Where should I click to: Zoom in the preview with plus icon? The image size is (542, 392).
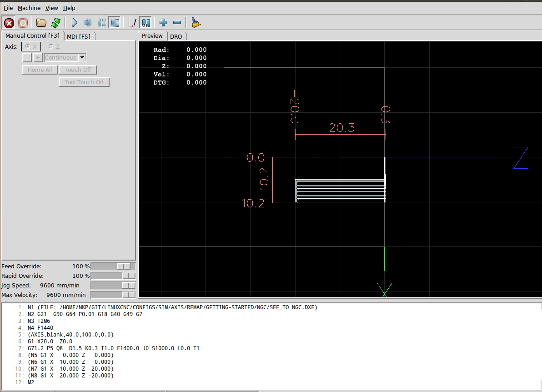(x=164, y=22)
